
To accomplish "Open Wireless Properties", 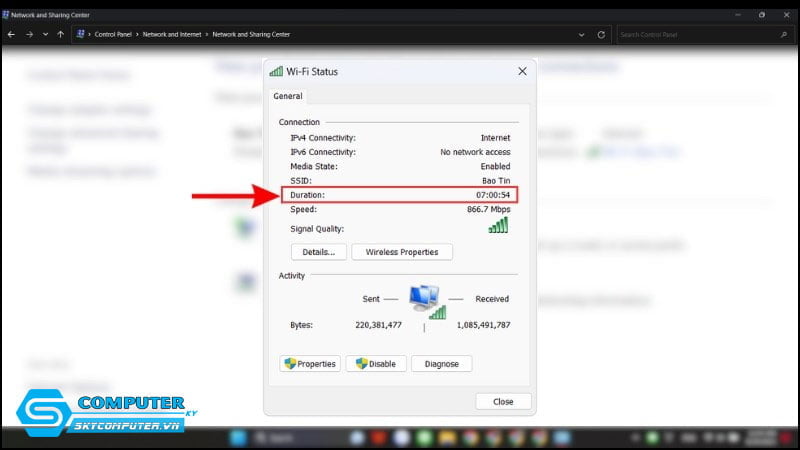I will pyautogui.click(x=402, y=252).
